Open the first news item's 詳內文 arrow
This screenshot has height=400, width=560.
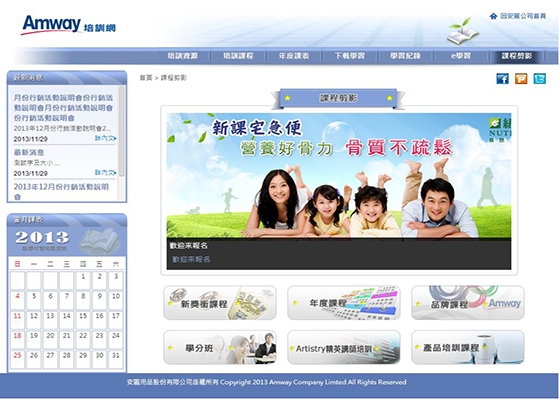click(106, 138)
